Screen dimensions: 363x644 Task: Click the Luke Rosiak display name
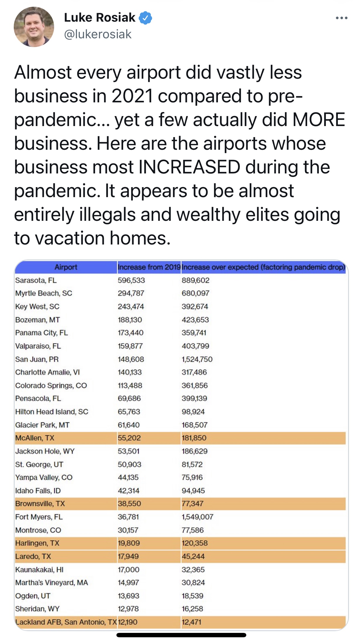(100, 18)
